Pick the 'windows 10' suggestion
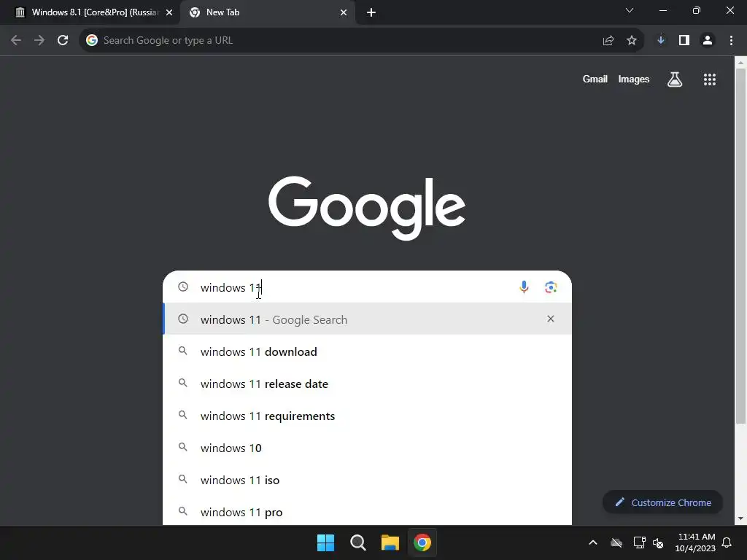 [367, 448]
